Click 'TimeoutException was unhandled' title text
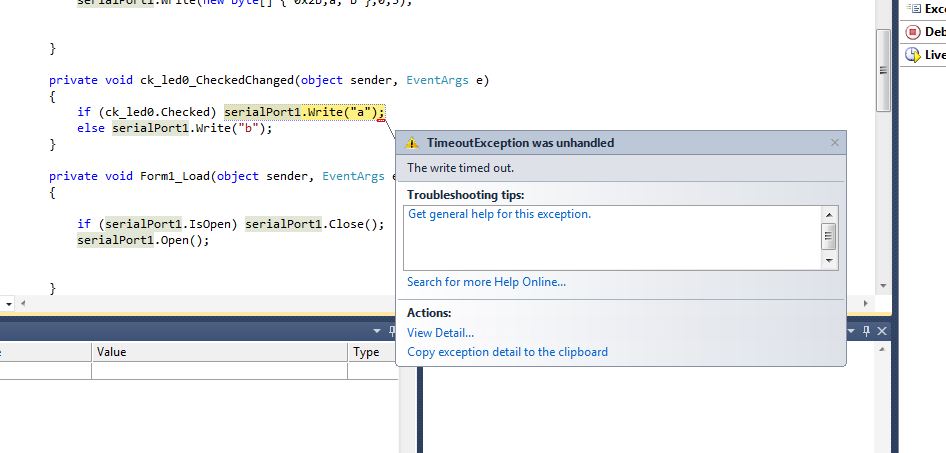Viewport: 946px width, 453px height. tap(521, 143)
